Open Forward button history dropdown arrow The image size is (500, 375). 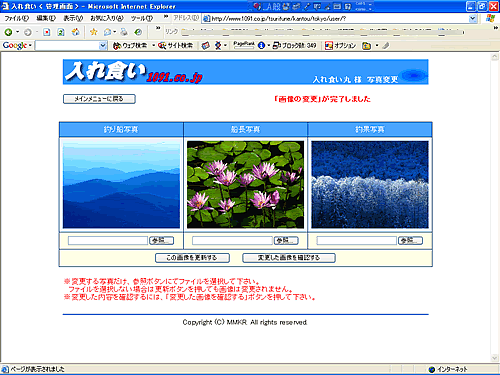37,32
